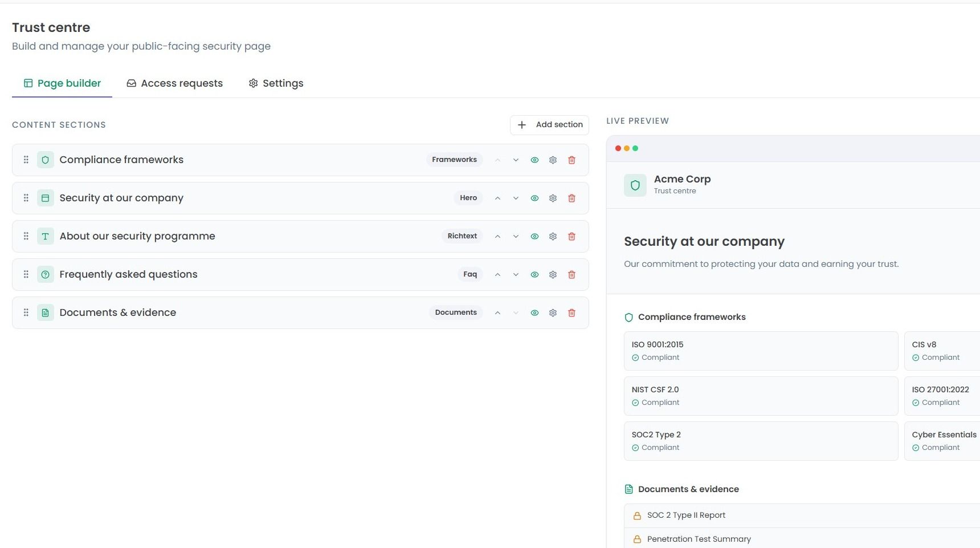
Task: Delete the About our security programme section
Action: [x=571, y=237]
